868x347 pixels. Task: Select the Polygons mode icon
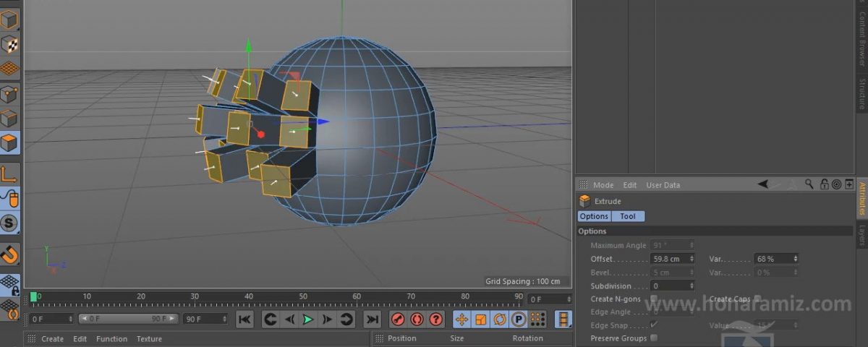9,142
